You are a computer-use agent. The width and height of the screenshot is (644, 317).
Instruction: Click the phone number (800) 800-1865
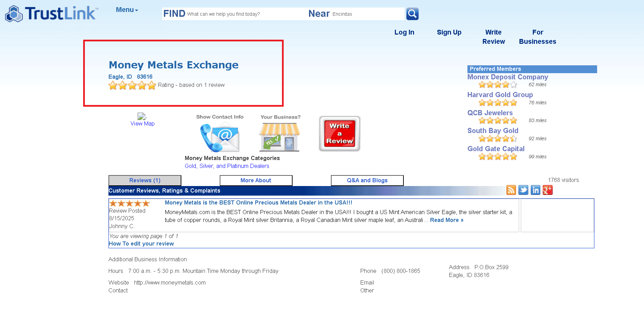click(401, 271)
